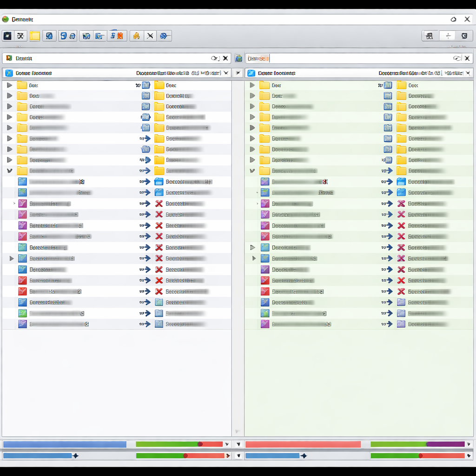Expand the first folder in the left pane
Viewport: 476px width, 476px height.
9,85
